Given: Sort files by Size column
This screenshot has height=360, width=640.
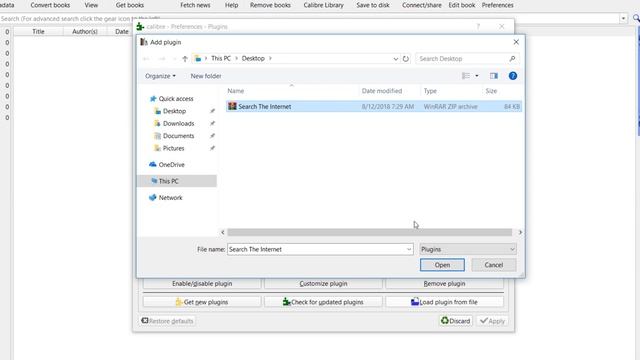Looking at the screenshot, I should pos(491,91).
